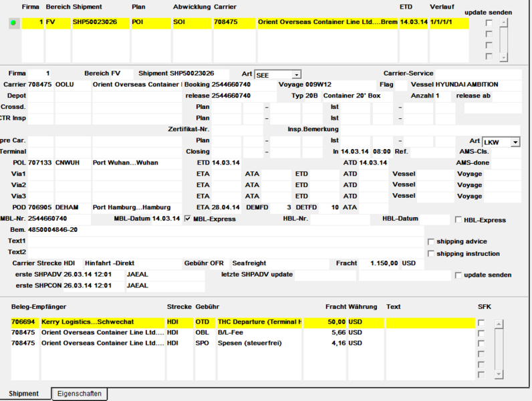Image resolution: width=532 pixels, height=401 pixels.
Task: Click the MBL-Nr. field 2544660740
Action: (x=59, y=219)
